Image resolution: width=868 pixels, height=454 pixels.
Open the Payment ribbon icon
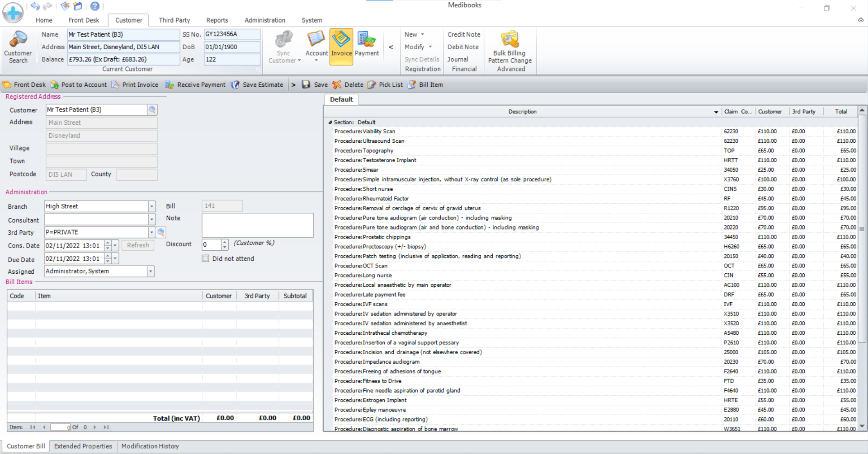pyautogui.click(x=367, y=44)
